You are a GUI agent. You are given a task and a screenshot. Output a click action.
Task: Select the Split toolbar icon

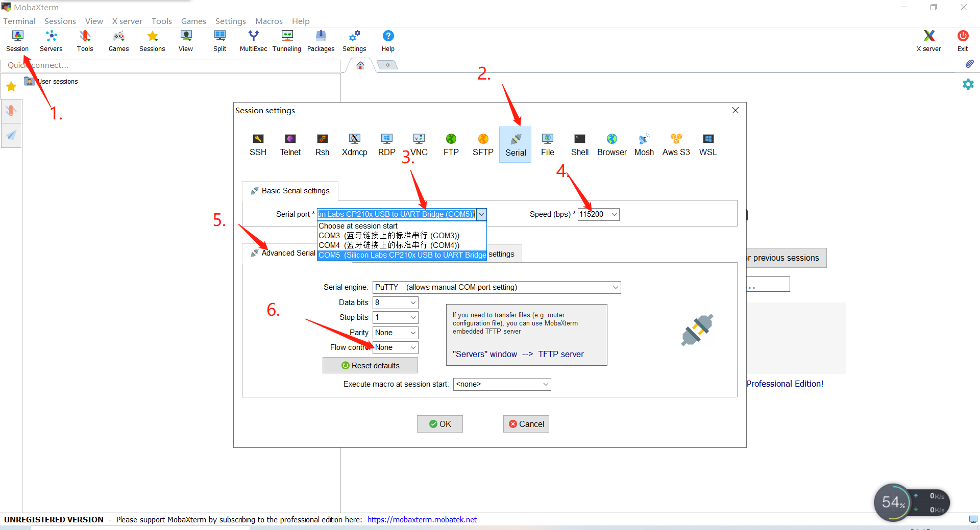pyautogui.click(x=220, y=41)
